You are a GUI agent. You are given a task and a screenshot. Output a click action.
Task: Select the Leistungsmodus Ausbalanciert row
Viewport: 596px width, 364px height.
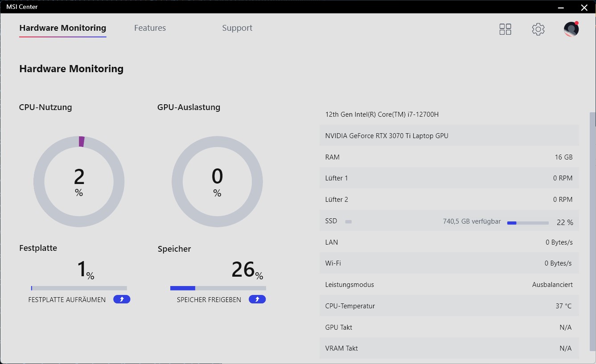[449, 285]
